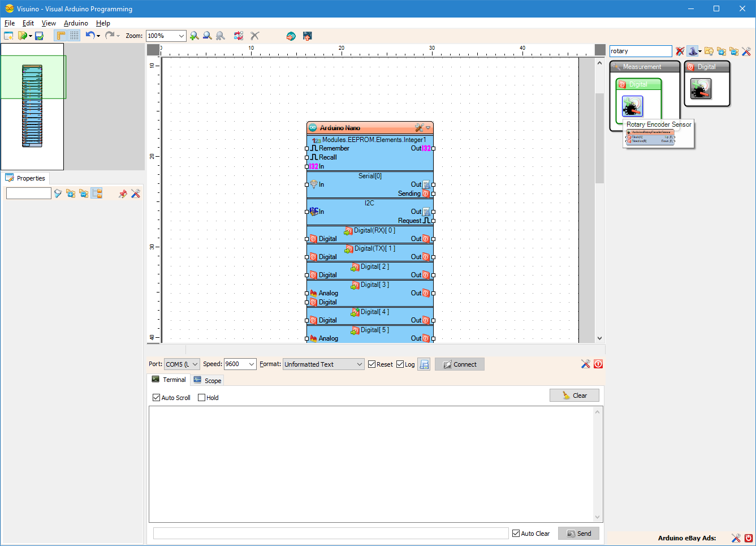The width and height of the screenshot is (756, 546).
Task: Toggle the rulers display button
Action: point(61,36)
